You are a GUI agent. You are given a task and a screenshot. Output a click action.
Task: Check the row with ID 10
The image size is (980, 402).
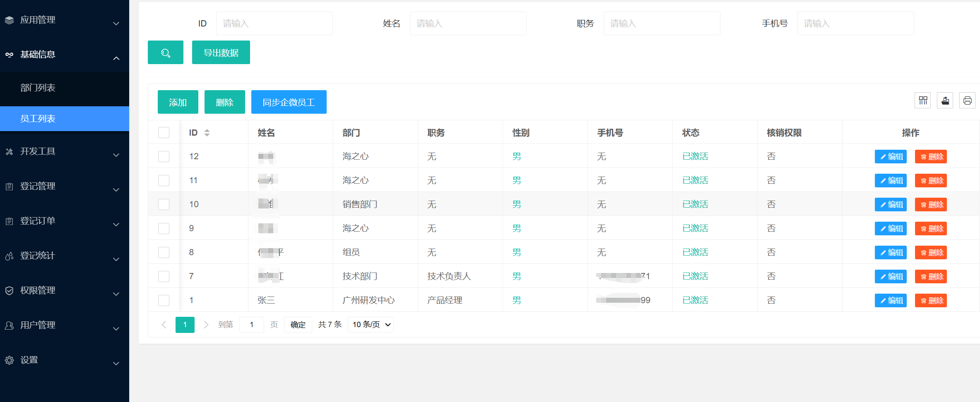(164, 204)
